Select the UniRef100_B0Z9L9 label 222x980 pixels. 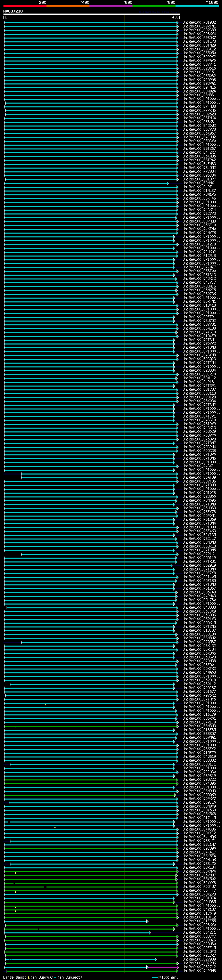pyautogui.click(x=199, y=565)
